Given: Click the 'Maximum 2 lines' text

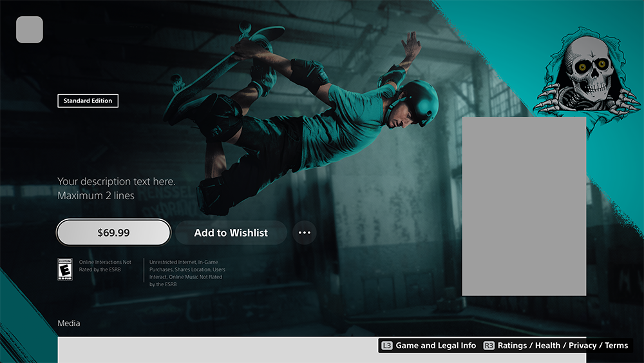Looking at the screenshot, I should tap(96, 195).
